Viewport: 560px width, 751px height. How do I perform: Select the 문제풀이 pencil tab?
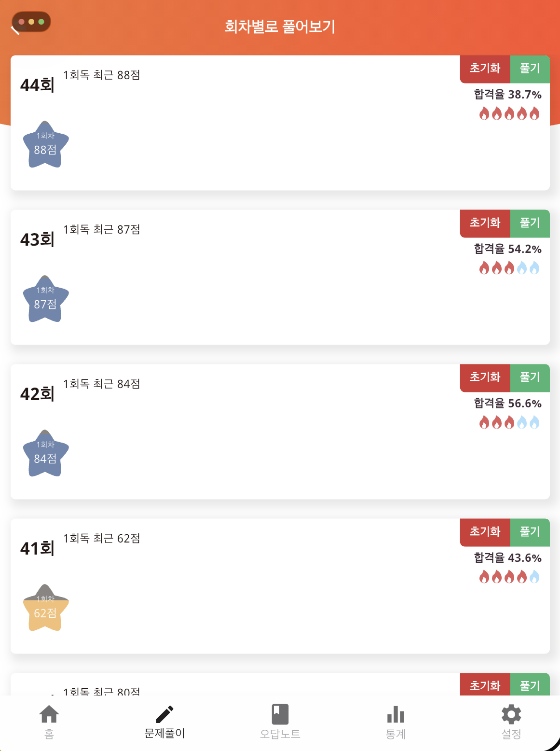164,722
